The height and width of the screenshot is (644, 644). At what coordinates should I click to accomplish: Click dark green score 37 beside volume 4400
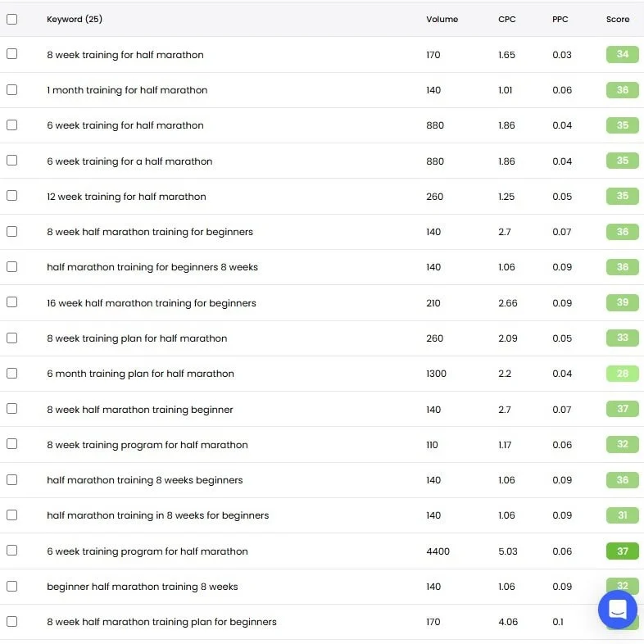pos(622,551)
